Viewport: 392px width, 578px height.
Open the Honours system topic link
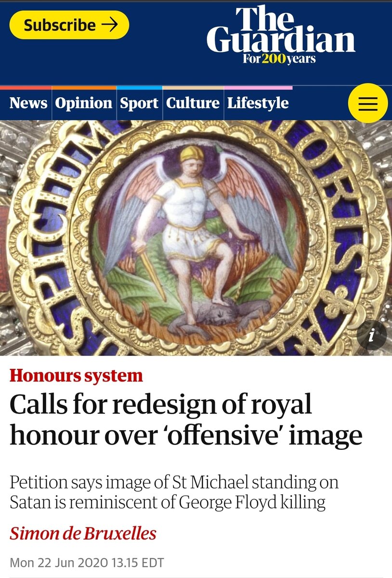point(76,376)
